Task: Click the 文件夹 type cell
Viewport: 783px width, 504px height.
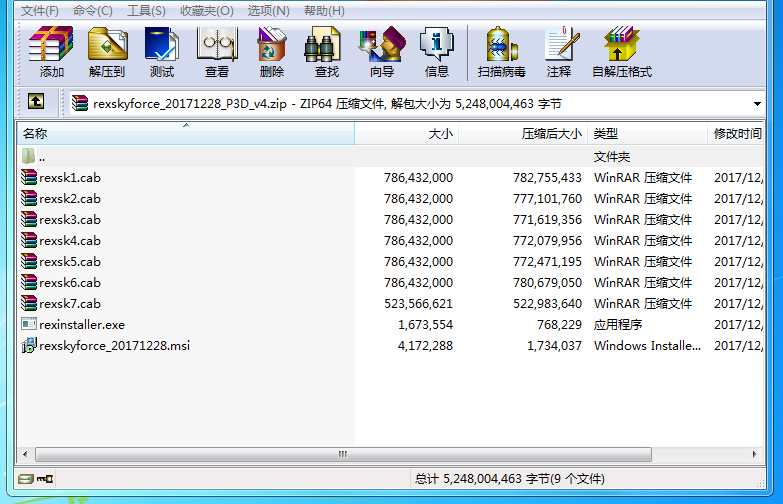Action: pyautogui.click(x=612, y=156)
